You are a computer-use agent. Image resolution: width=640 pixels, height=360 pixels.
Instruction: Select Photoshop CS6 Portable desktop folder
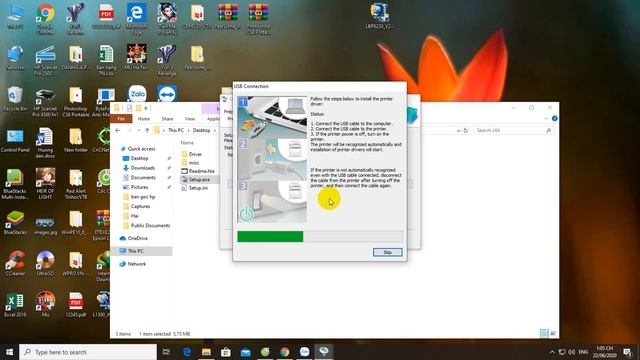point(76,102)
